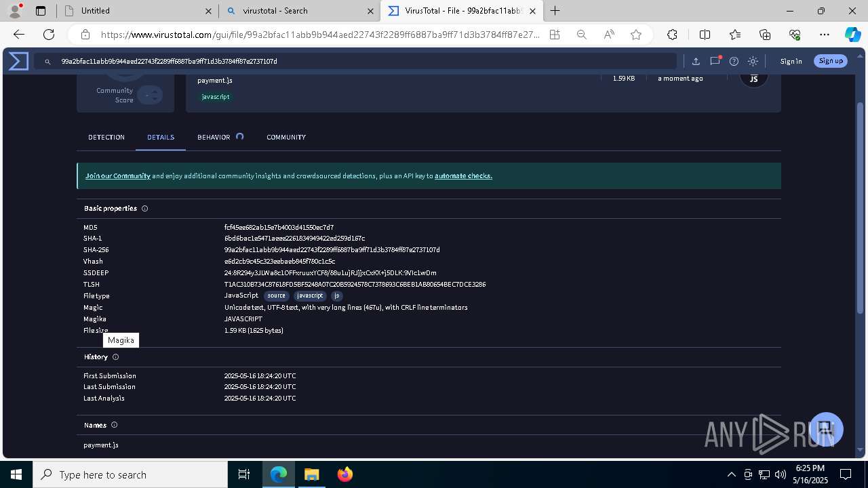Click the JS file type icon
The height and width of the screenshot is (488, 868).
point(753,78)
